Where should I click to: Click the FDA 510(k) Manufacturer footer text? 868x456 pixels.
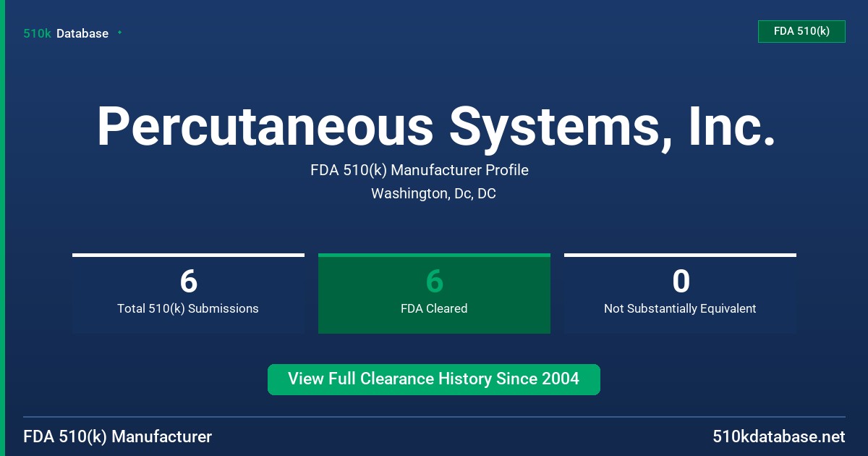click(x=118, y=436)
